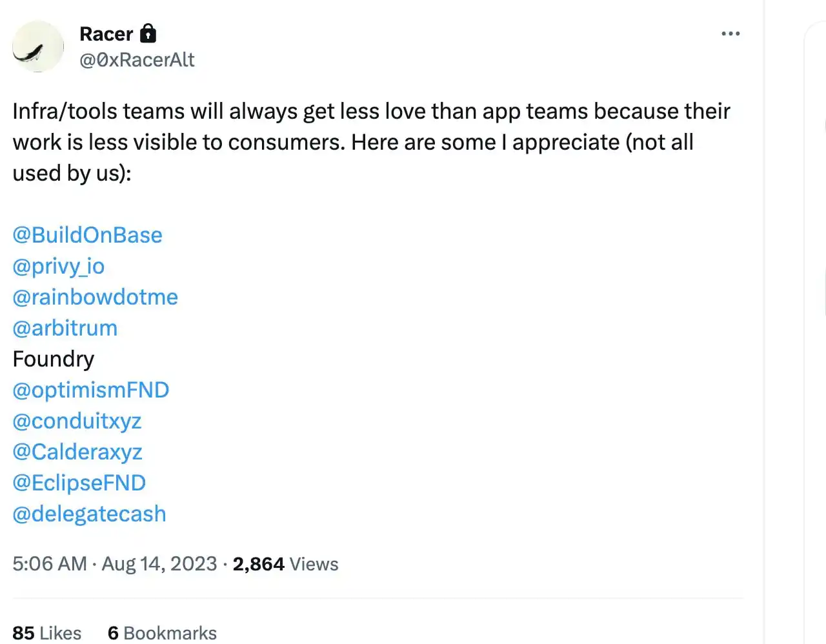Select the @conduitxyz mention
826x644 pixels.
click(x=77, y=421)
